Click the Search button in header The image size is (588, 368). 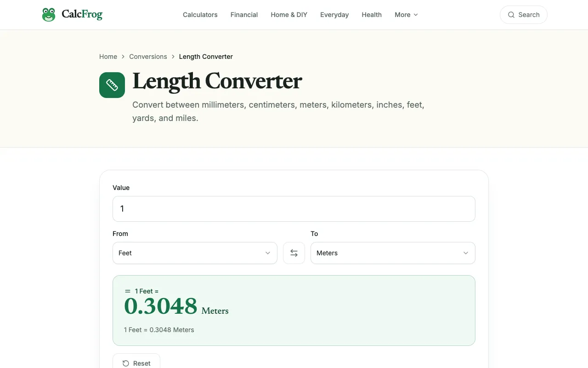click(524, 15)
